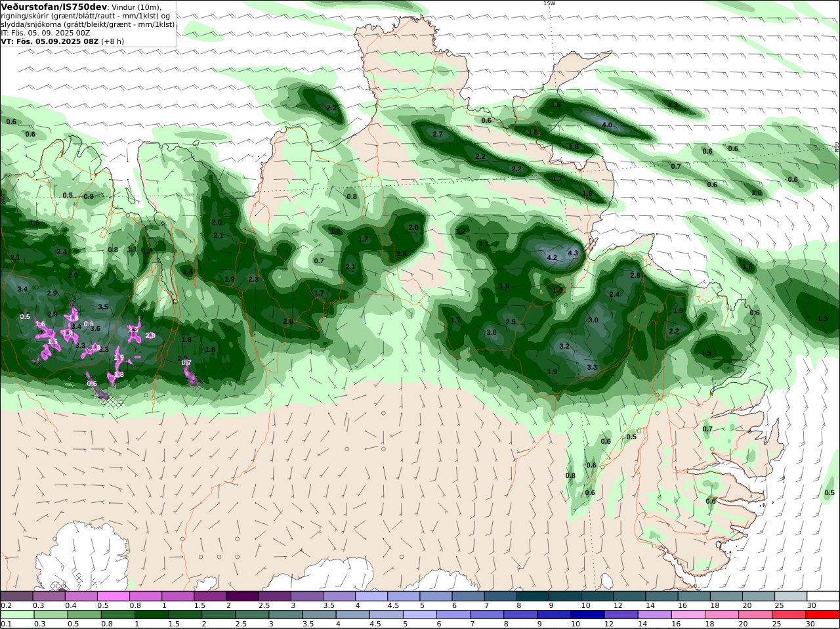The height and width of the screenshot is (629, 840).
Task: Click the 2.8 precipitation value on the map
Action: click(x=635, y=275)
